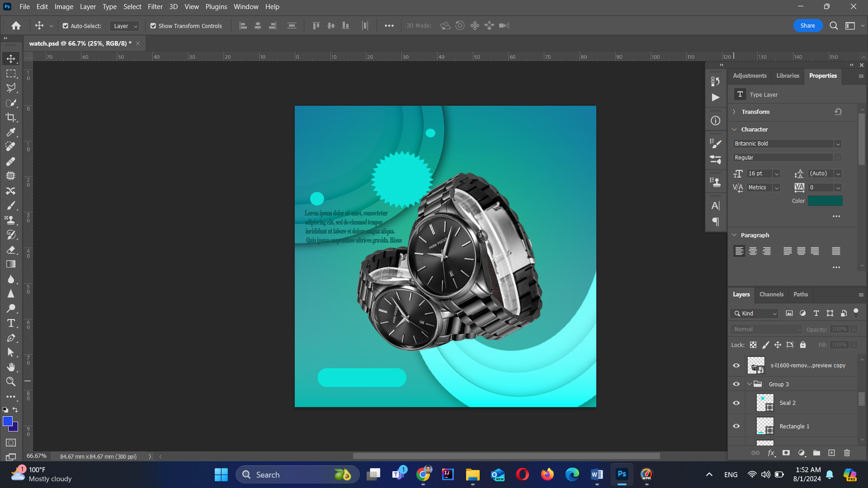
Task: Click the text Color swatch
Action: (825, 201)
